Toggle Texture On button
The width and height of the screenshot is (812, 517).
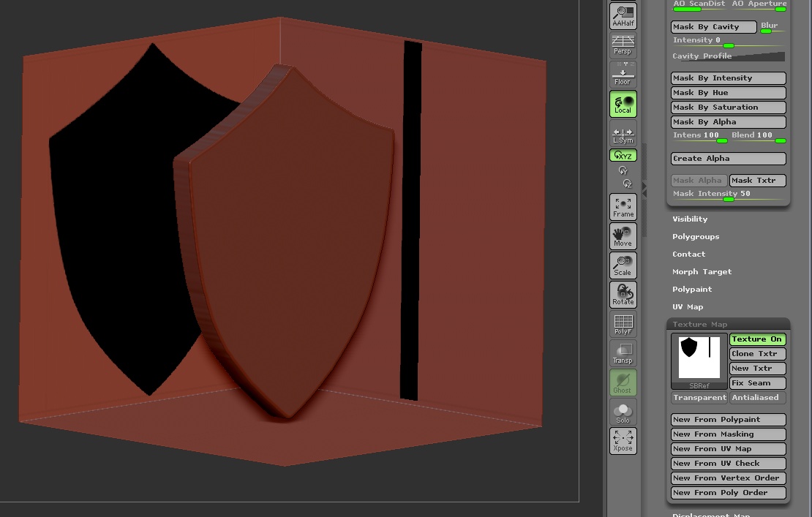pos(758,339)
